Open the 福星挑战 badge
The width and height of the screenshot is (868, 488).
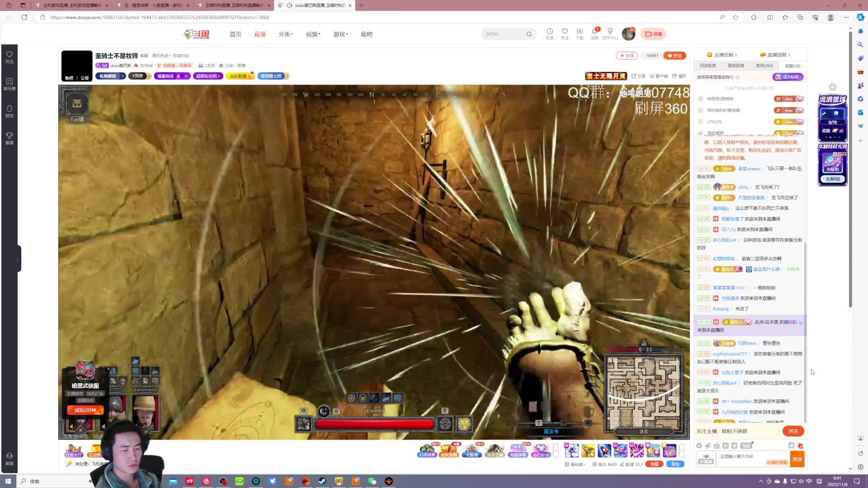[172, 76]
